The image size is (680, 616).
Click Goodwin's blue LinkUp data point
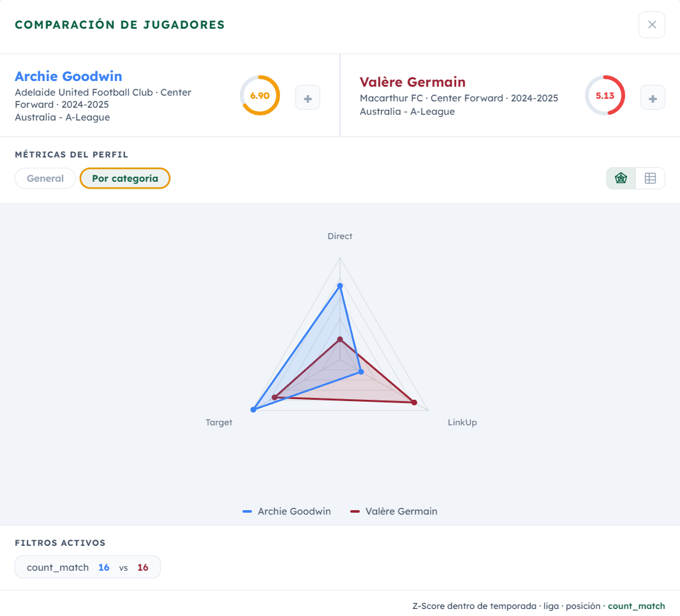tap(361, 372)
